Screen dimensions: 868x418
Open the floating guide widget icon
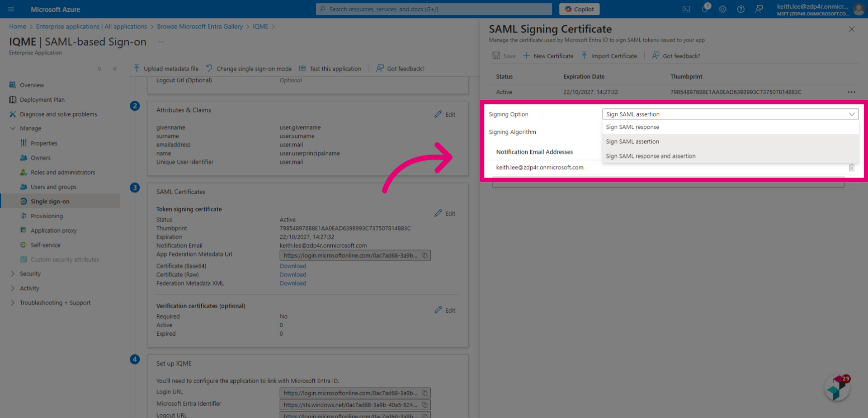[837, 388]
